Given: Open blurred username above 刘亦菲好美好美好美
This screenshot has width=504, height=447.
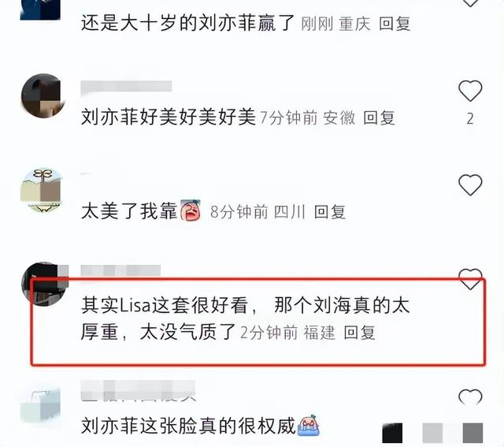Looking at the screenshot, I should point(126,87).
